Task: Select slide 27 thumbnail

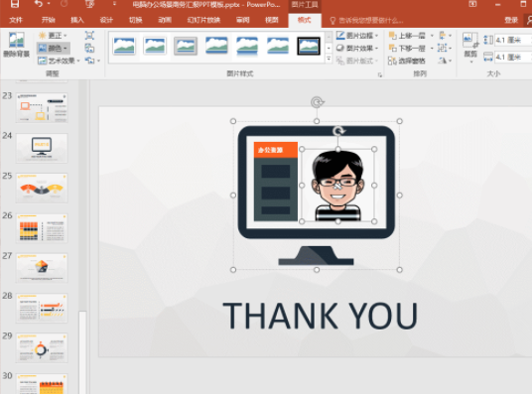Action: pyautogui.click(x=42, y=268)
